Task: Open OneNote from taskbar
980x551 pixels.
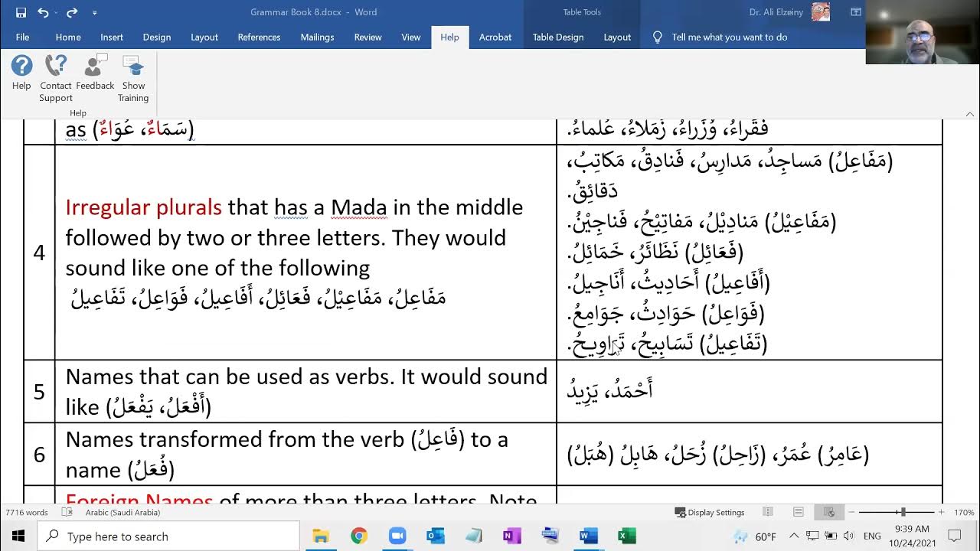Action: pyautogui.click(x=511, y=536)
